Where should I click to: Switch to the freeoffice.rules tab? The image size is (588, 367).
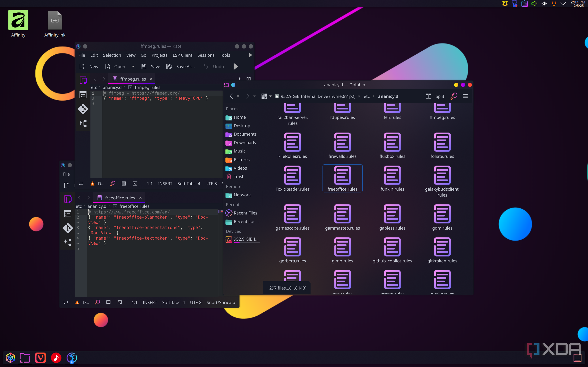coord(120,198)
